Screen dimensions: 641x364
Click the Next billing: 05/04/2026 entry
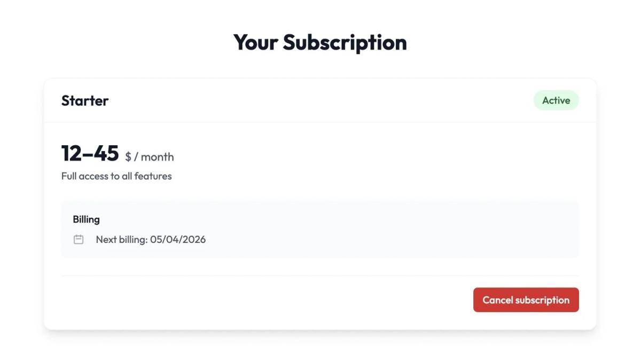[150, 239]
